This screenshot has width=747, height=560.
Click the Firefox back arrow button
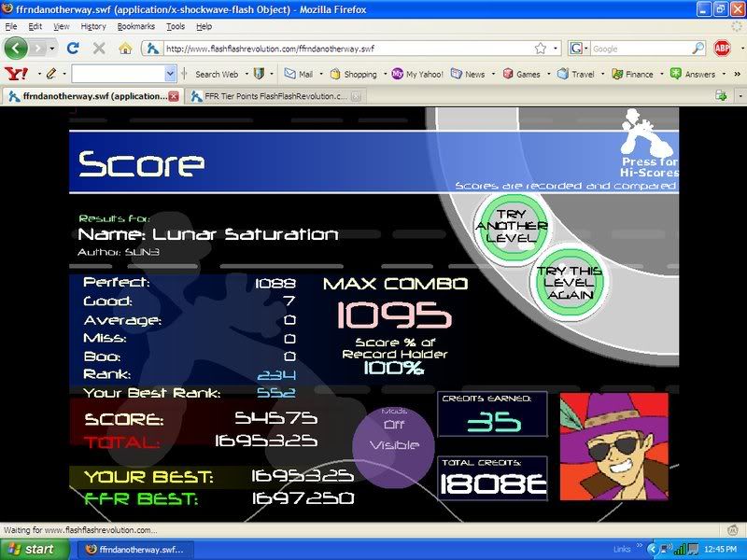click(17, 48)
